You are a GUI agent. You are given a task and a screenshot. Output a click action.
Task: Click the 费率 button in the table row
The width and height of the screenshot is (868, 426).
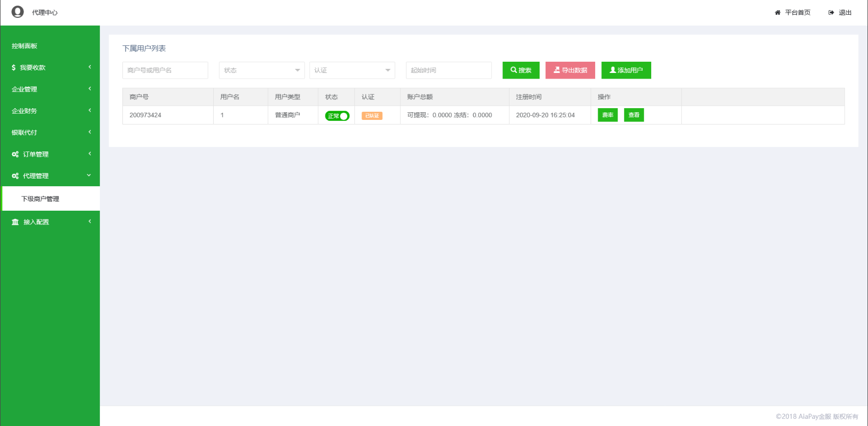coord(607,115)
